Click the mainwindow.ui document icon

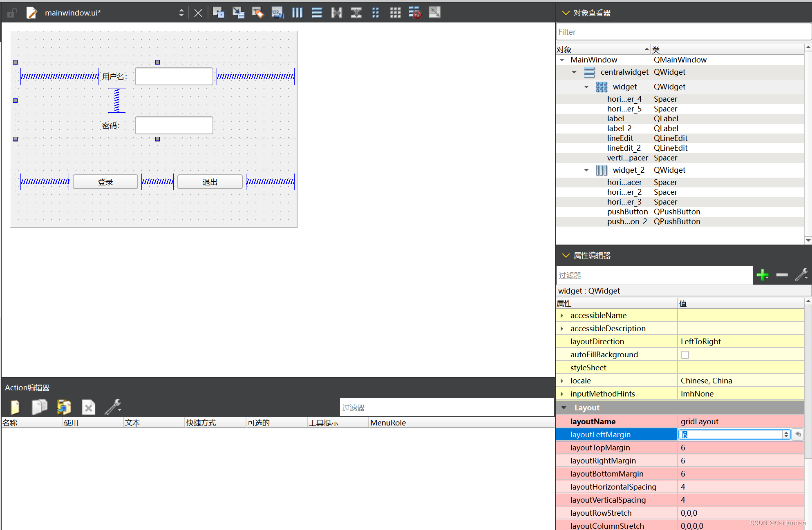[x=31, y=13]
